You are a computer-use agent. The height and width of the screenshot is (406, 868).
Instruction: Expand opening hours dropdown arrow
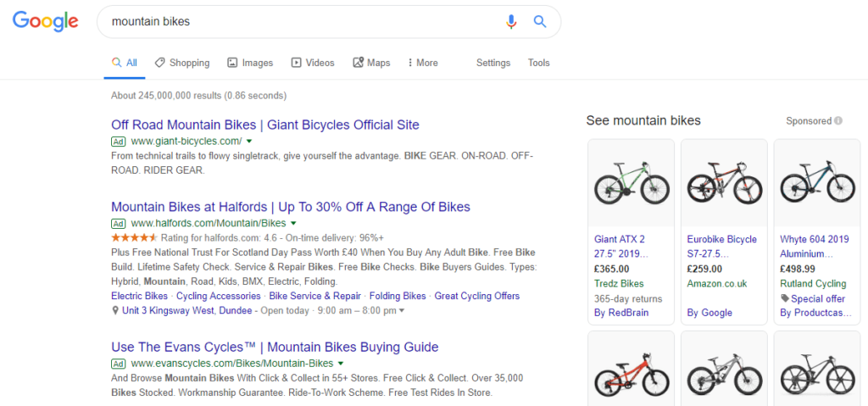tap(401, 311)
